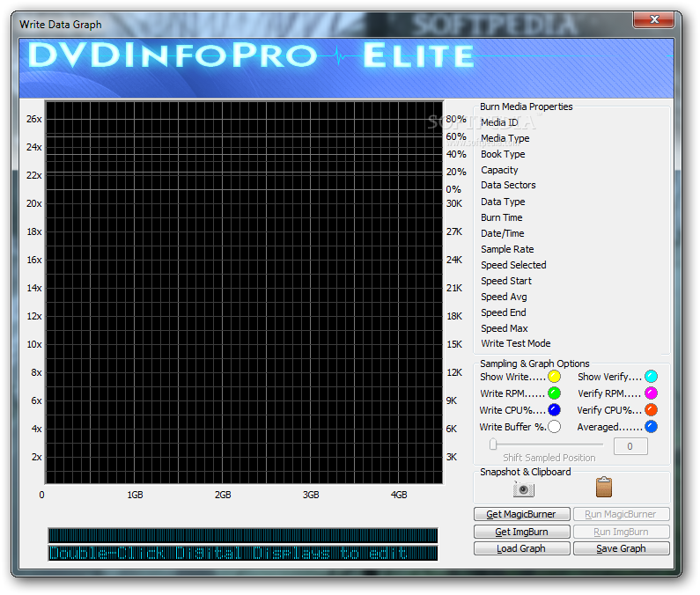Screen dimensions: 700x595
Task: Click the Get MagicBurner button
Action: (521, 514)
